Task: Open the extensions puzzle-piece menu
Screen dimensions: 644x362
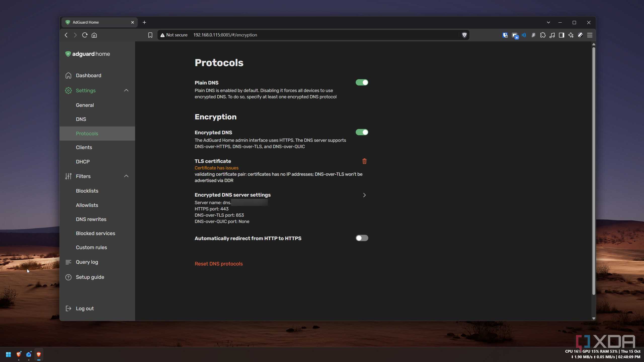Action: pyautogui.click(x=543, y=35)
